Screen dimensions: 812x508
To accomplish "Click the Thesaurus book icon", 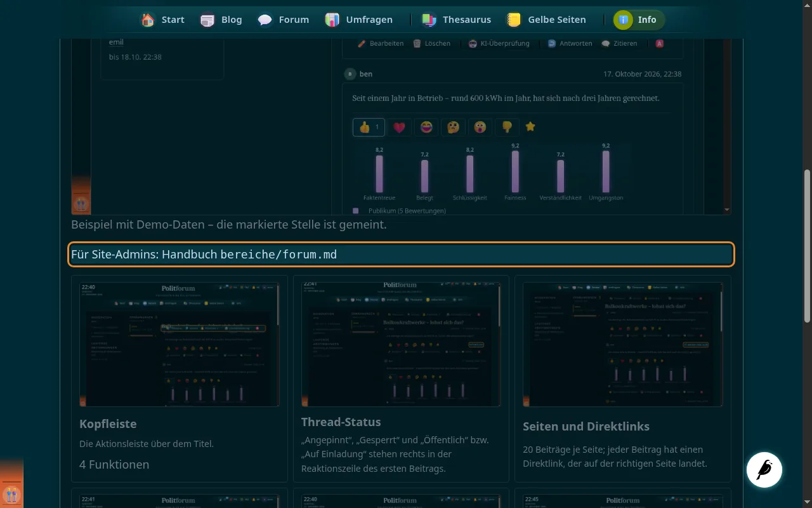I will (429, 20).
